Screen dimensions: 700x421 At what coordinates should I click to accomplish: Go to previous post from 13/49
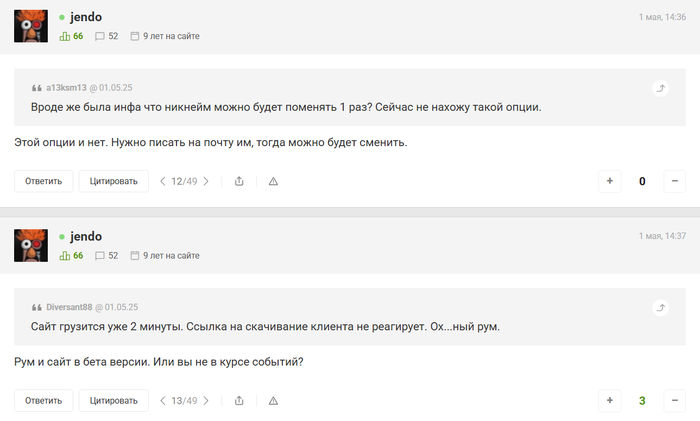[x=163, y=401]
